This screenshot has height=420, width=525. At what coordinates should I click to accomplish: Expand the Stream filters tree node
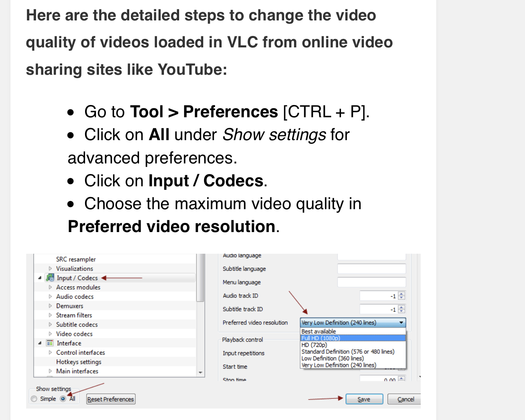click(x=50, y=315)
